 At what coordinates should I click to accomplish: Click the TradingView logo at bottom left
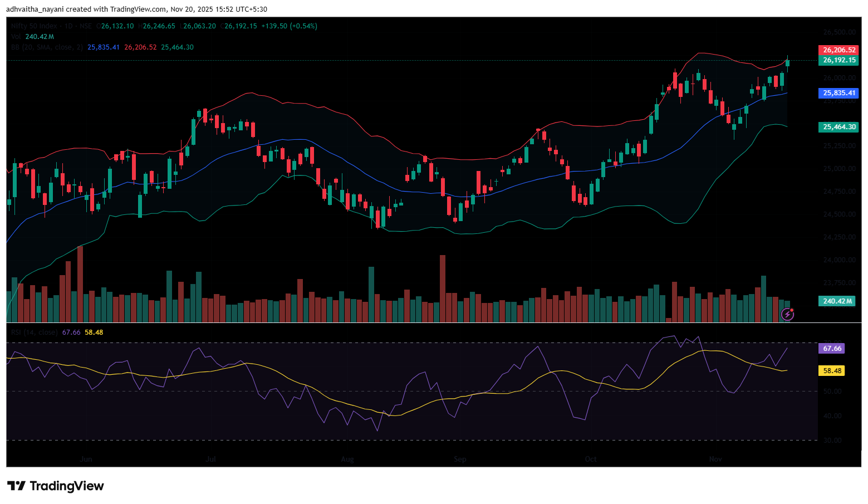(55, 486)
